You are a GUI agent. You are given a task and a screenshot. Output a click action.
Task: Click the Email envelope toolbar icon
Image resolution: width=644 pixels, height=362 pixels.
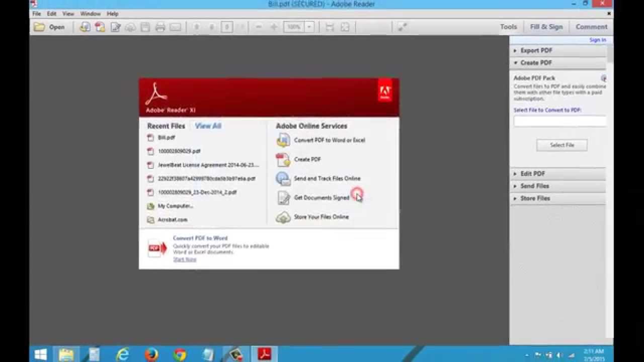[175, 27]
